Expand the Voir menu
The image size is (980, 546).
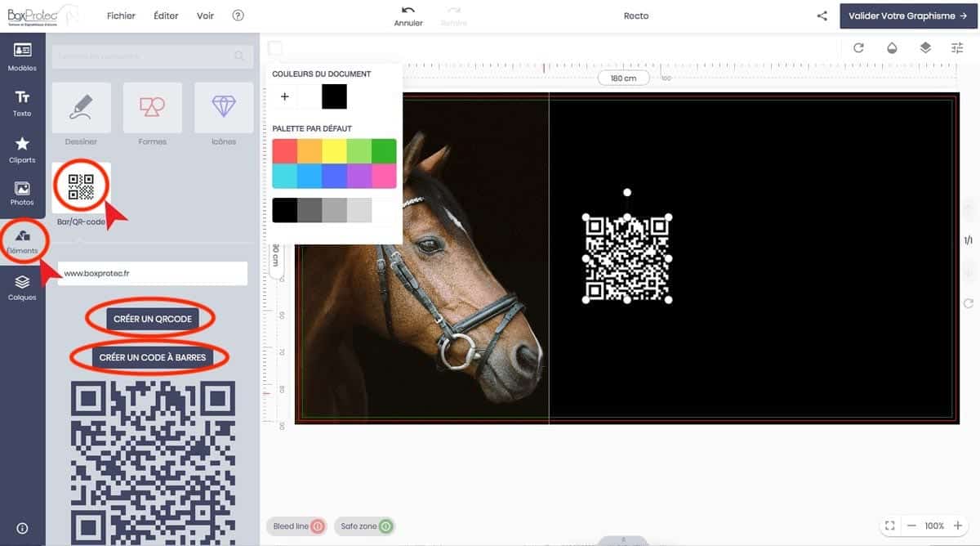pyautogui.click(x=206, y=16)
